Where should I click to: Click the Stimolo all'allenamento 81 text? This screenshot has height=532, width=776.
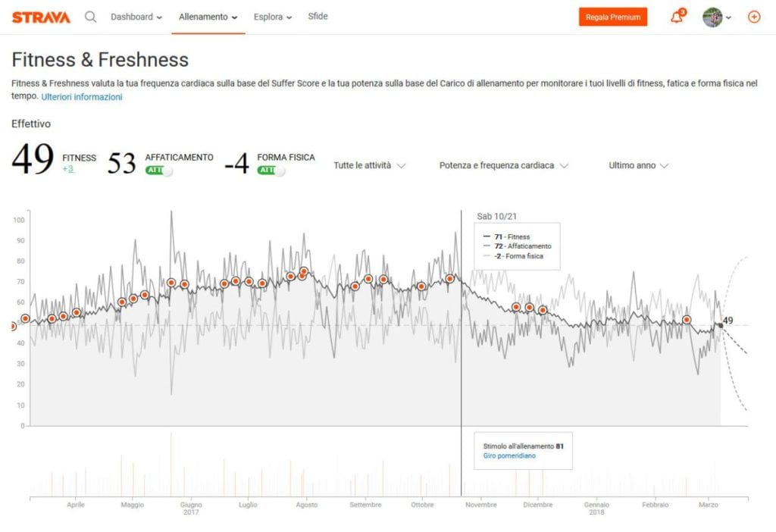523,446
